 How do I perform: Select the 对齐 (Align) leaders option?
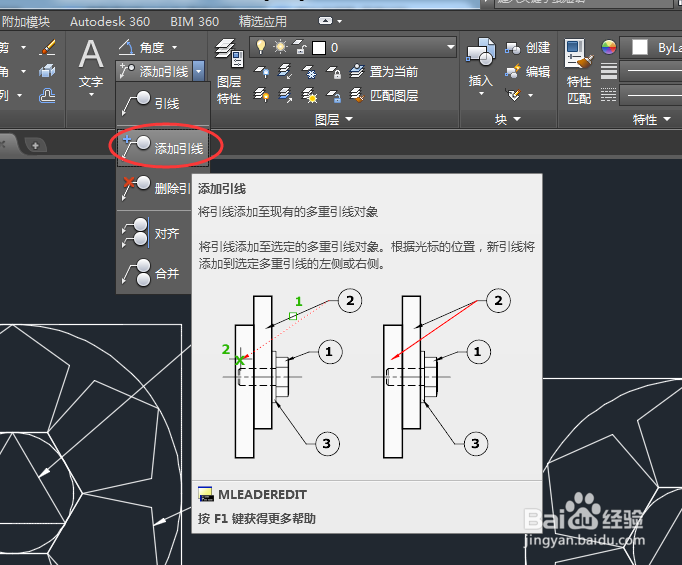tap(154, 233)
